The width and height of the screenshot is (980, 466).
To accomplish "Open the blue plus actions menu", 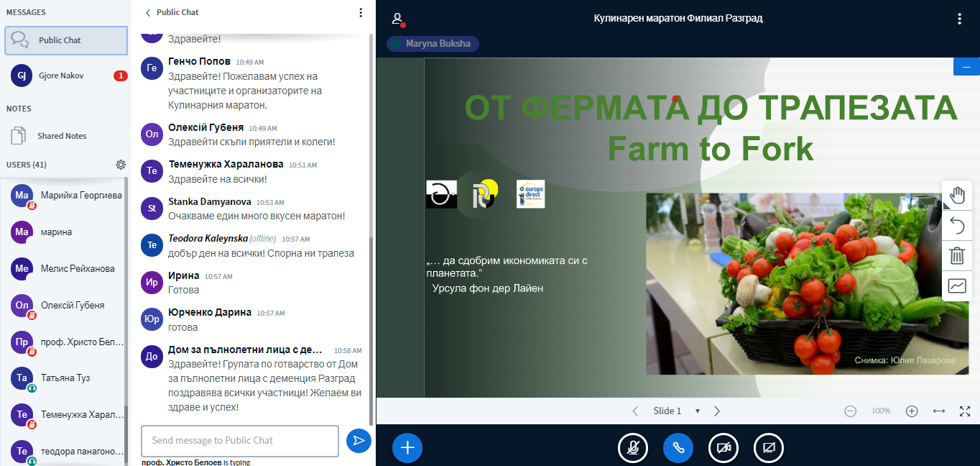I will 407,447.
